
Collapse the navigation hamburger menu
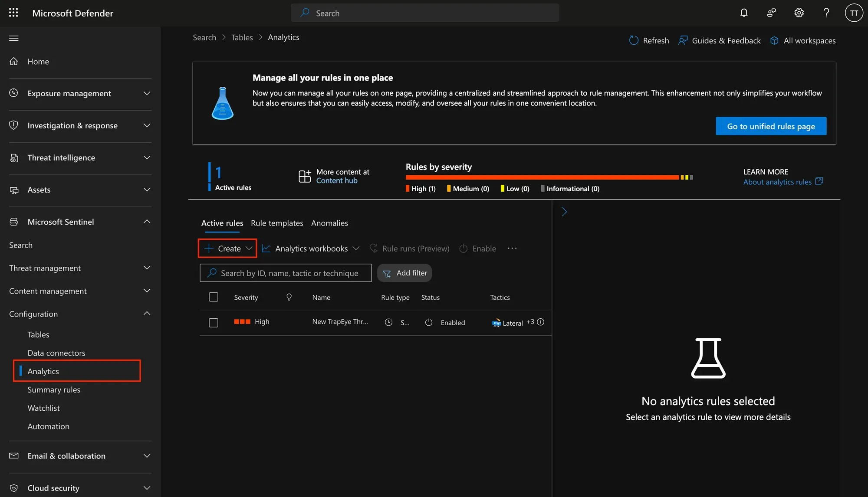[13, 38]
